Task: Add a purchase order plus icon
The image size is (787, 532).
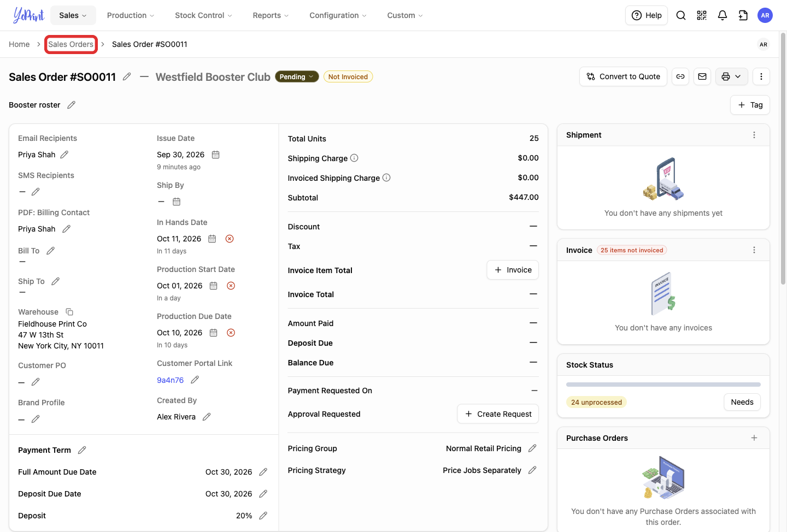Action: (x=754, y=438)
